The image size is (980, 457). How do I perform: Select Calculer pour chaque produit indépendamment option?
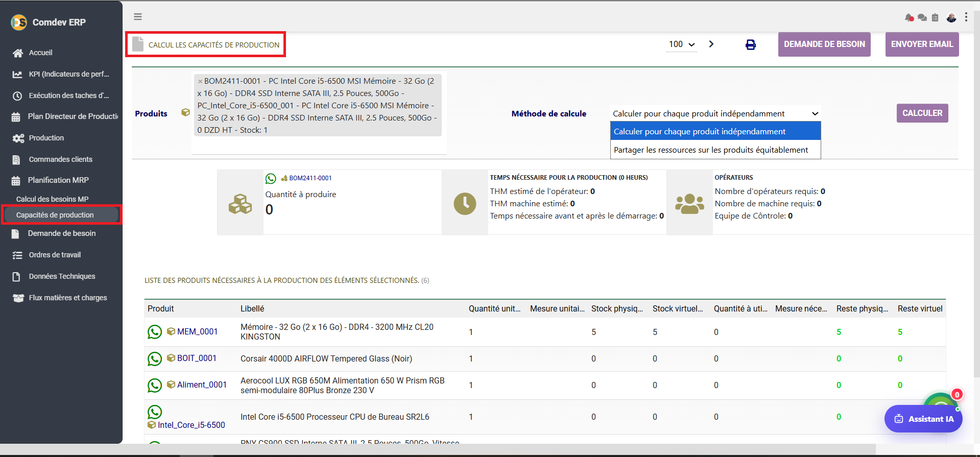[x=715, y=131]
